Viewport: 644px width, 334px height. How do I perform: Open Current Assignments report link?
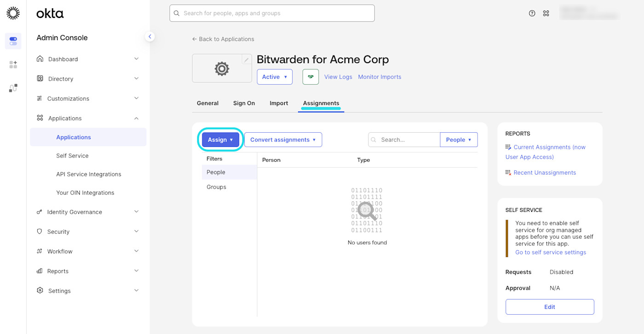click(x=546, y=152)
